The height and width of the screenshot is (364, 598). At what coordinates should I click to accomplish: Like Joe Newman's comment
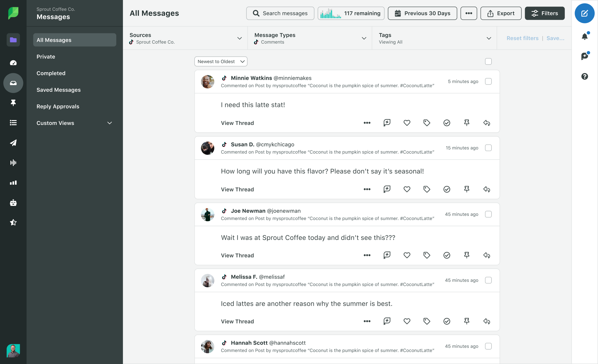(x=407, y=255)
